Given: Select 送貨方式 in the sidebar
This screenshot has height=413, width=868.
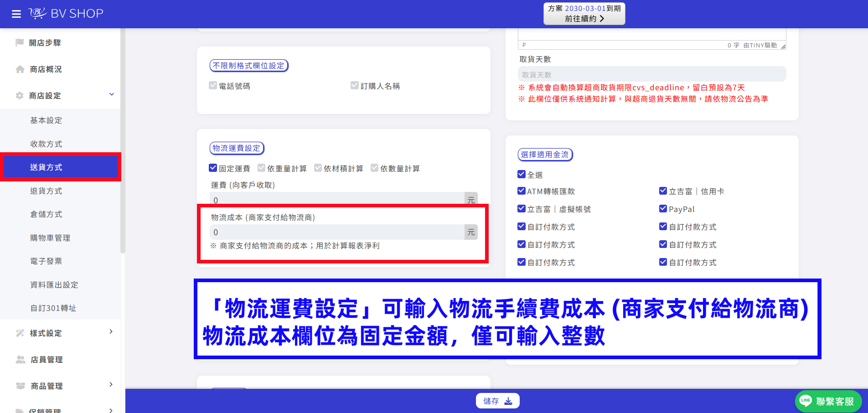Looking at the screenshot, I should (60, 167).
